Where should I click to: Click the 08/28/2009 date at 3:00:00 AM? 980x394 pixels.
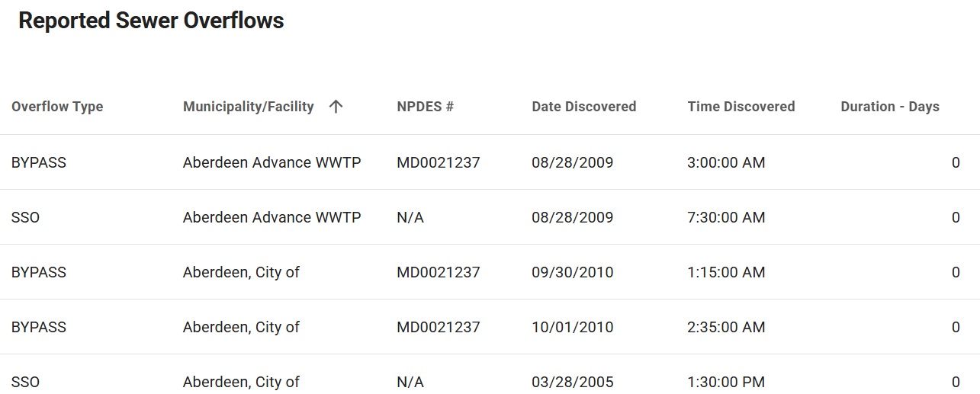572,162
